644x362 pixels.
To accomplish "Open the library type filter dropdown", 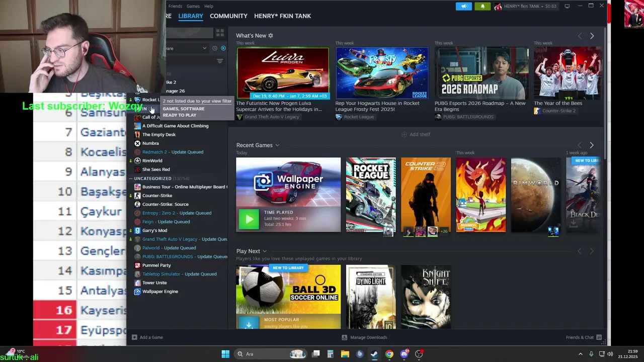I will point(204,48).
